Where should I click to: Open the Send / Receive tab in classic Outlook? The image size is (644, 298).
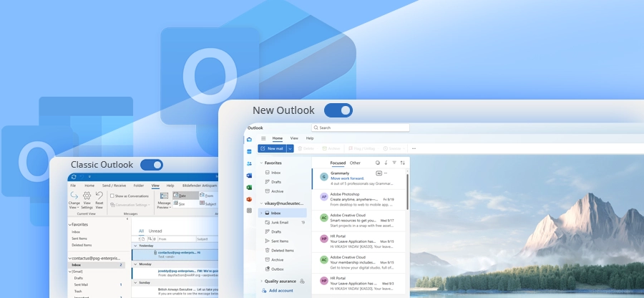point(114,185)
